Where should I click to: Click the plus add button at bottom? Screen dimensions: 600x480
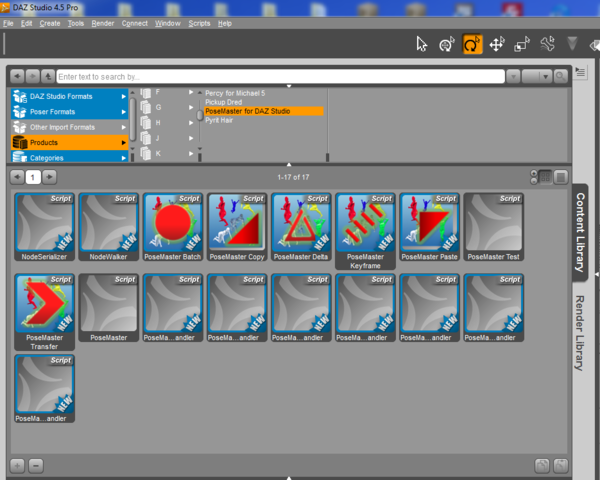[17, 465]
